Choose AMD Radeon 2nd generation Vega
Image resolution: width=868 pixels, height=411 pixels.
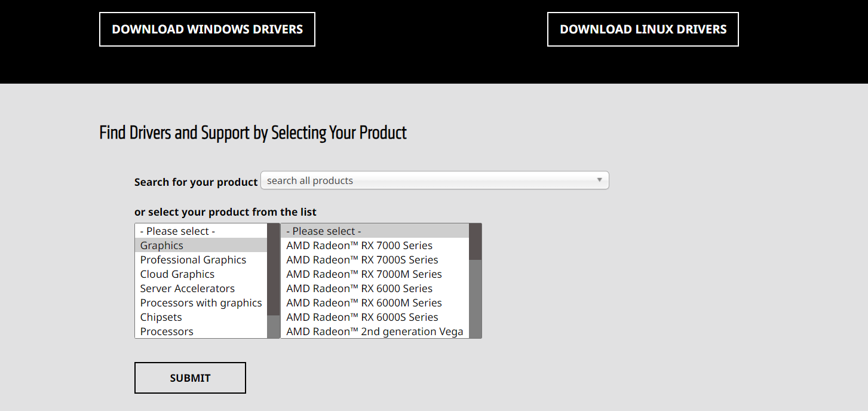pyautogui.click(x=375, y=332)
